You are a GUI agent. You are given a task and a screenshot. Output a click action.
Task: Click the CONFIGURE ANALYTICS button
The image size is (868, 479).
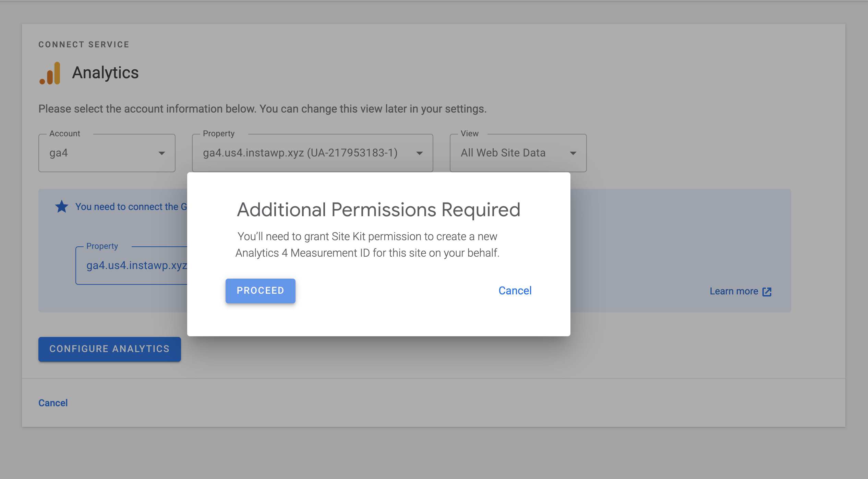click(109, 349)
